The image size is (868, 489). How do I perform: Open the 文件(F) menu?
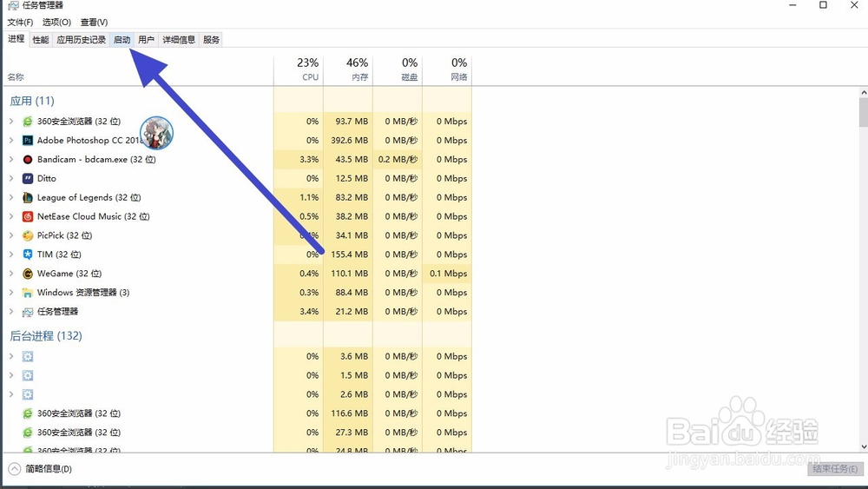pos(20,23)
